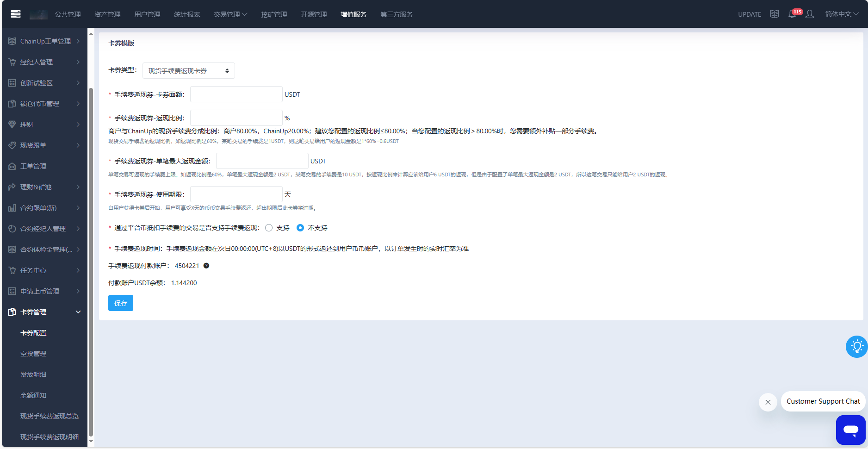Click the sidebar scroll up arrow
868x449 pixels.
coord(91,34)
